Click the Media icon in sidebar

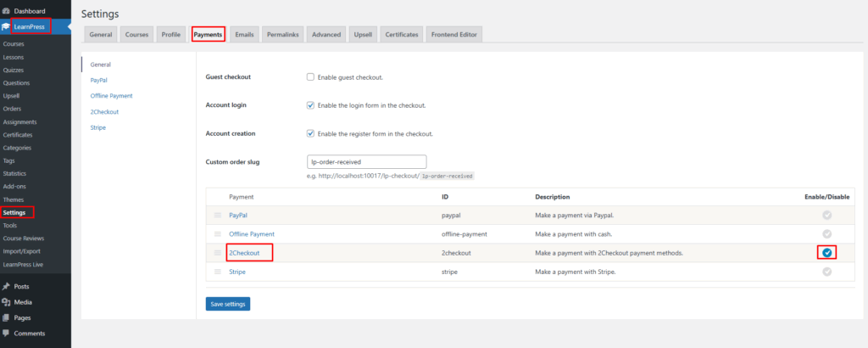tap(6, 302)
